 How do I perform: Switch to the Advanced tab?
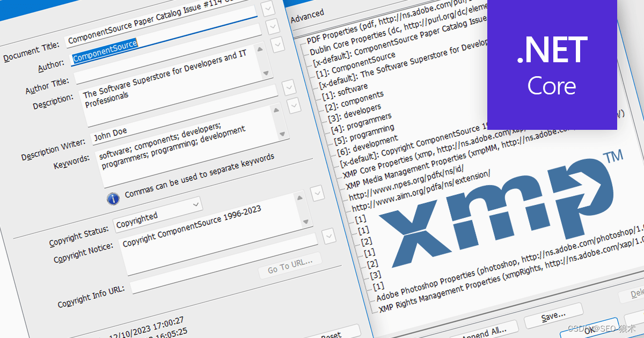(x=308, y=15)
